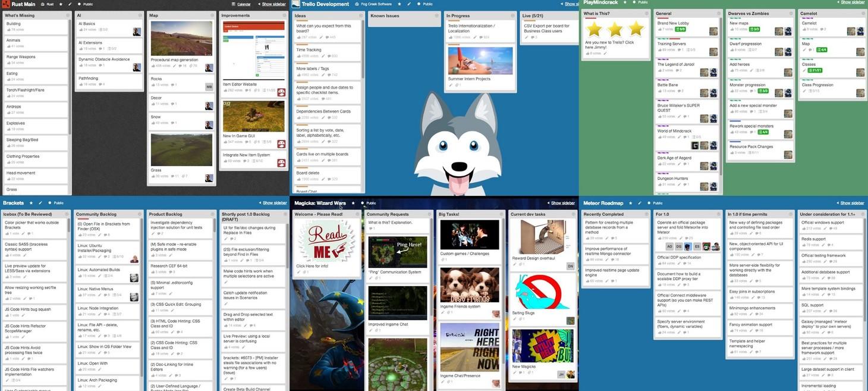Open the Calendar on Rust Main board
Image resolution: width=868 pixels, height=391 pixels.
[241, 4]
